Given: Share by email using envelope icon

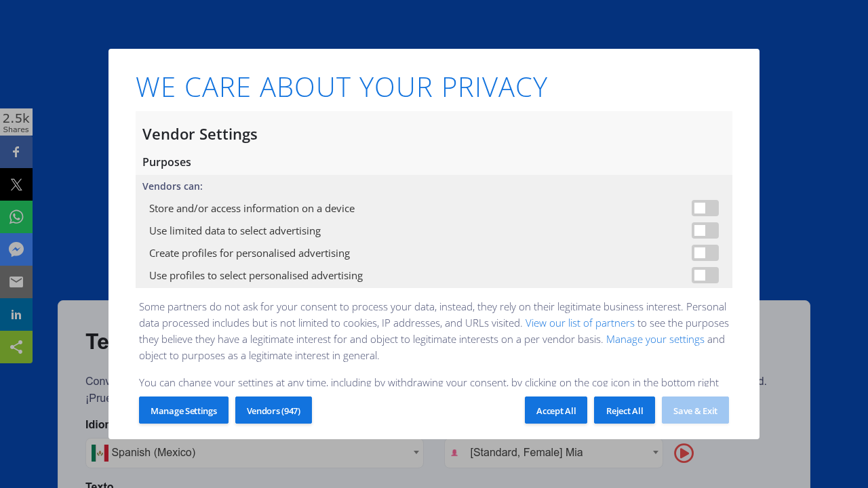Looking at the screenshot, I should [x=16, y=282].
